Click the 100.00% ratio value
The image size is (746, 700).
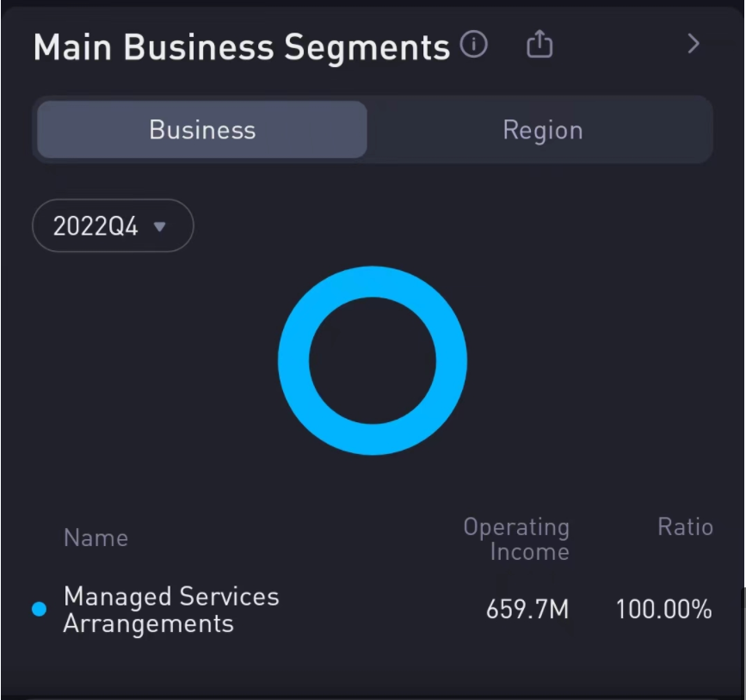pyautogui.click(x=663, y=610)
